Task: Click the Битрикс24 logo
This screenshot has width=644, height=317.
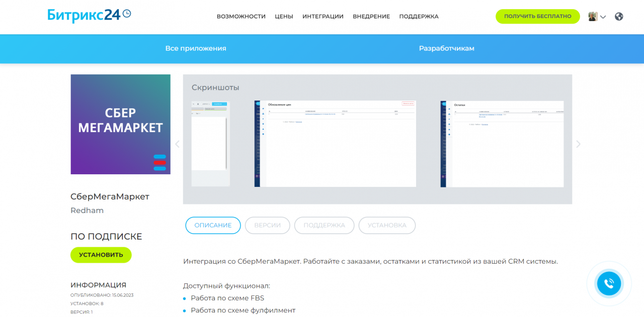Action: coord(89,15)
